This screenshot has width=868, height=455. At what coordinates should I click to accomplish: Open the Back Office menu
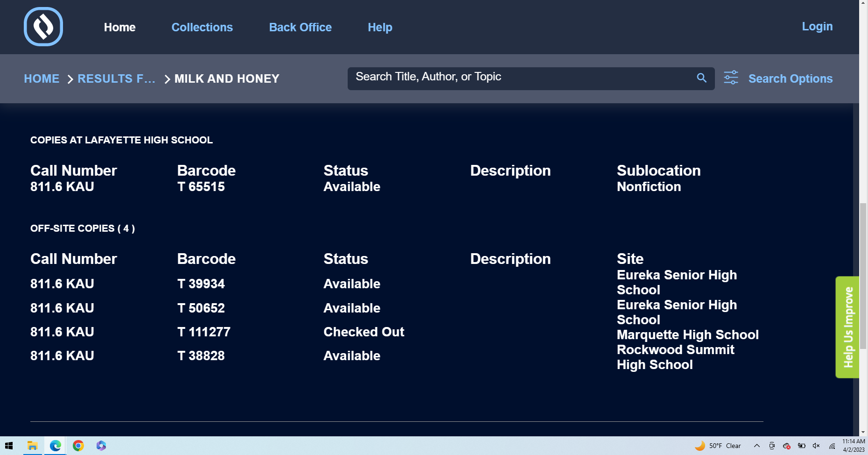click(300, 27)
